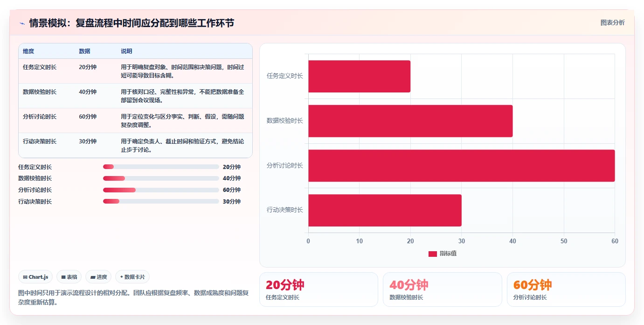Screen dimensions: 644x325
Task: Click description starting 用于核对口径
Action: pyautogui.click(x=182, y=96)
